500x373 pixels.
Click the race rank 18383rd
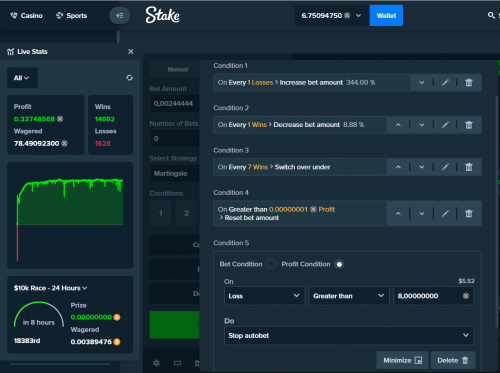coord(27,341)
